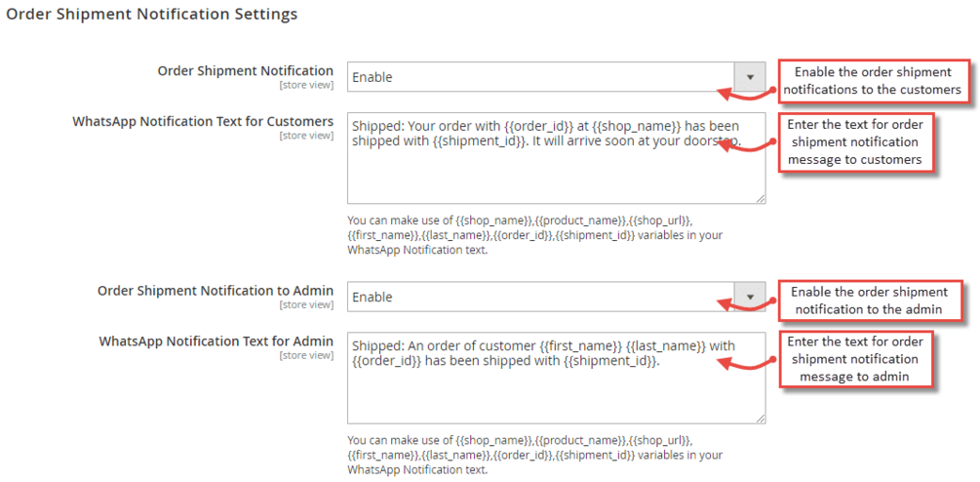Click the variables hint below the Customers textarea
The image size is (980, 482).
(x=534, y=235)
